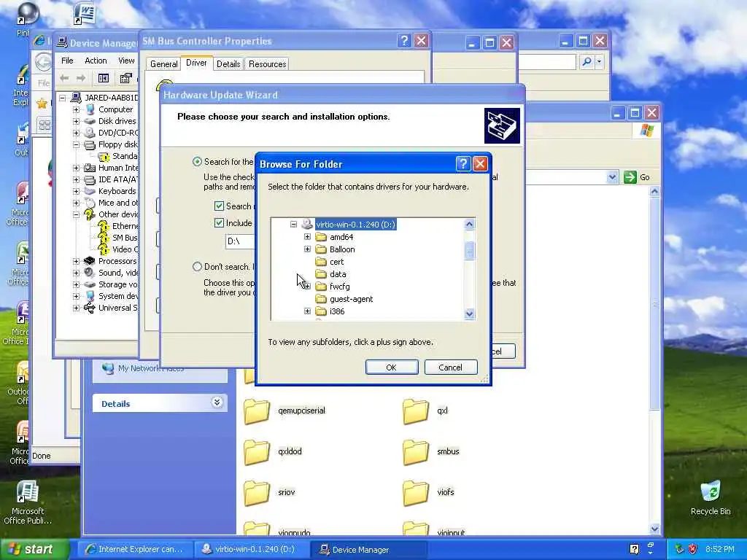Image resolution: width=747 pixels, height=560 pixels.
Task: Collapse the virtio-win-0.1.240 (D:) drive node
Action: point(293,225)
